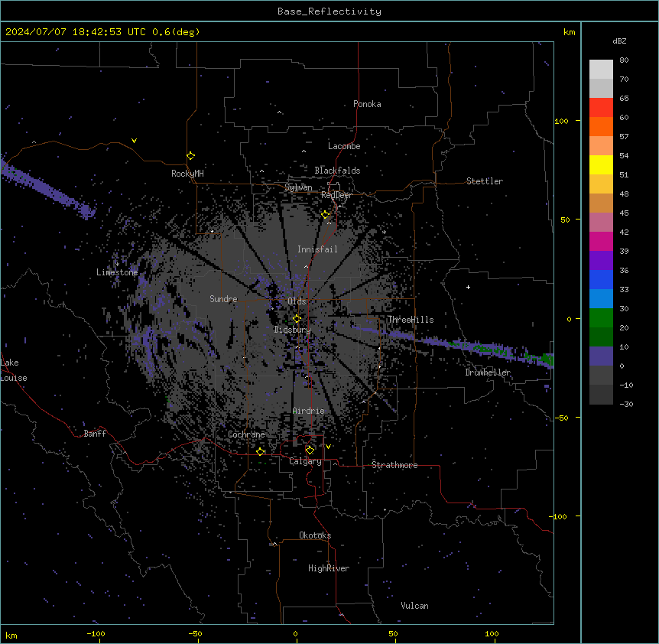The height and width of the screenshot is (644, 659).
Task: Select the red 60–65 dBZ legend swatch
Action: coord(601,108)
